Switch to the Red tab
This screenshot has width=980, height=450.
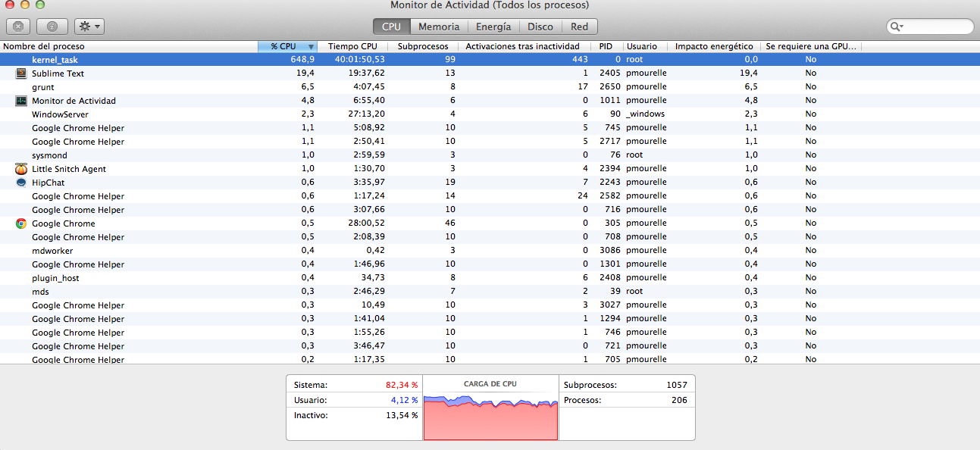pos(580,27)
